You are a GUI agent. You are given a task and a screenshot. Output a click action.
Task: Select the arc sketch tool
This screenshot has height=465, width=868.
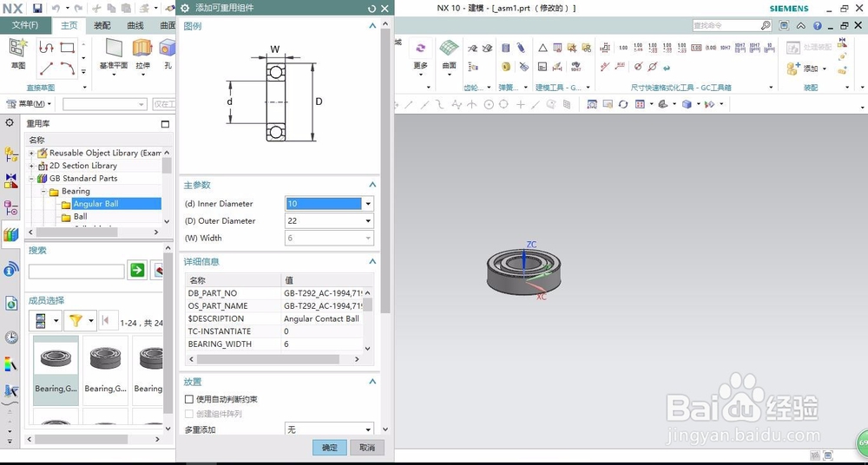coord(68,69)
